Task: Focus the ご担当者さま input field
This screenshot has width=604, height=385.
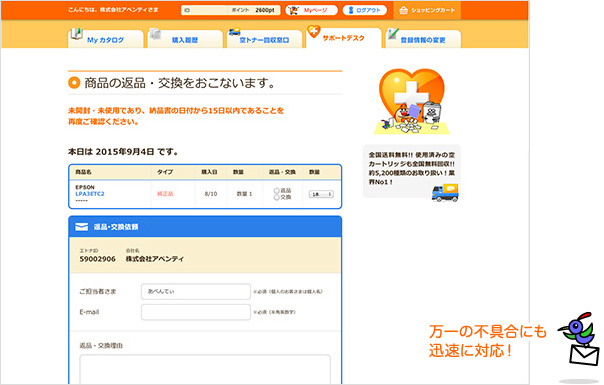Action: 196,291
